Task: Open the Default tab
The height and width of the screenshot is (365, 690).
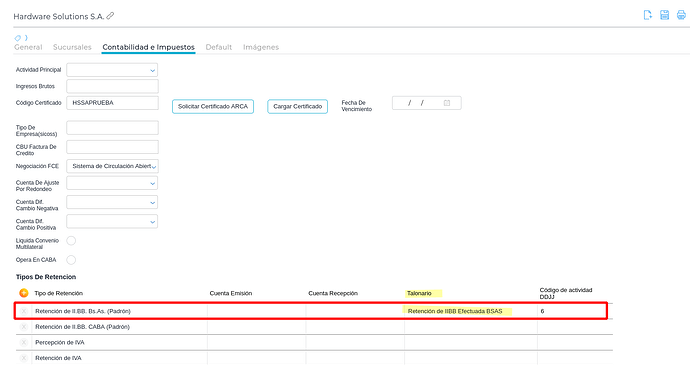Action: pos(219,47)
